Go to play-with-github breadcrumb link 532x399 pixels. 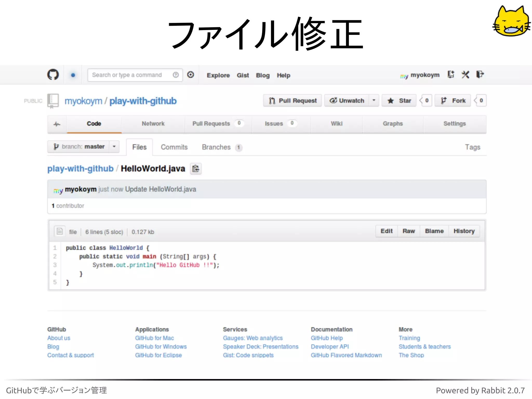click(80, 169)
